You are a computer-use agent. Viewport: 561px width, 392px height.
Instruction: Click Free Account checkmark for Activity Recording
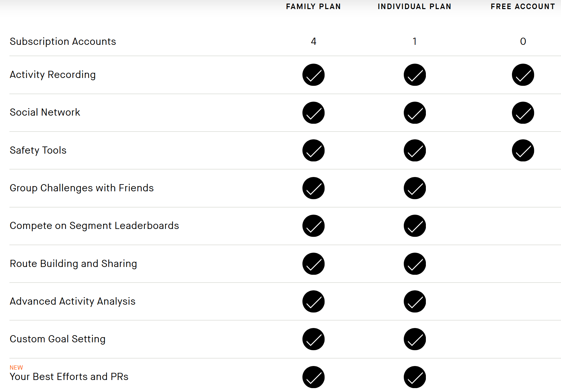pos(523,75)
